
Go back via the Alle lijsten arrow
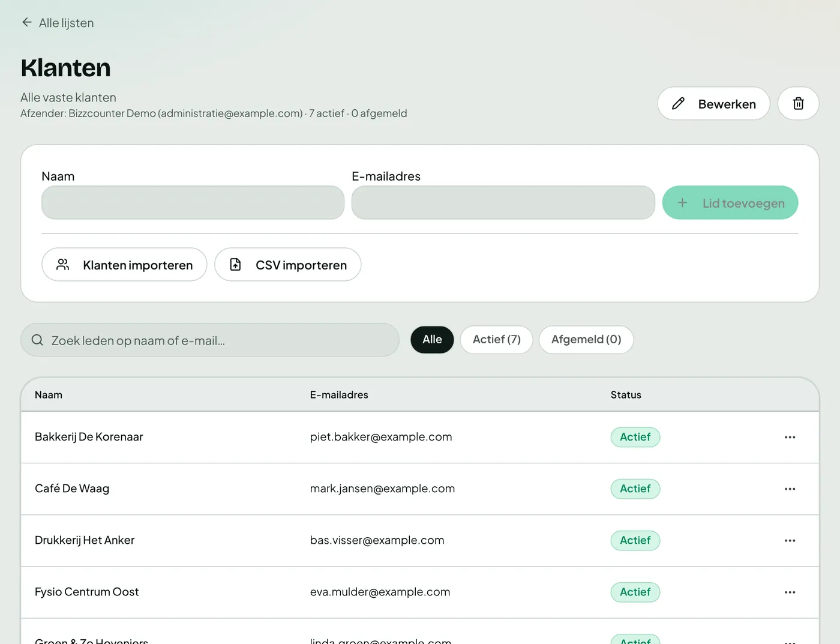click(26, 22)
